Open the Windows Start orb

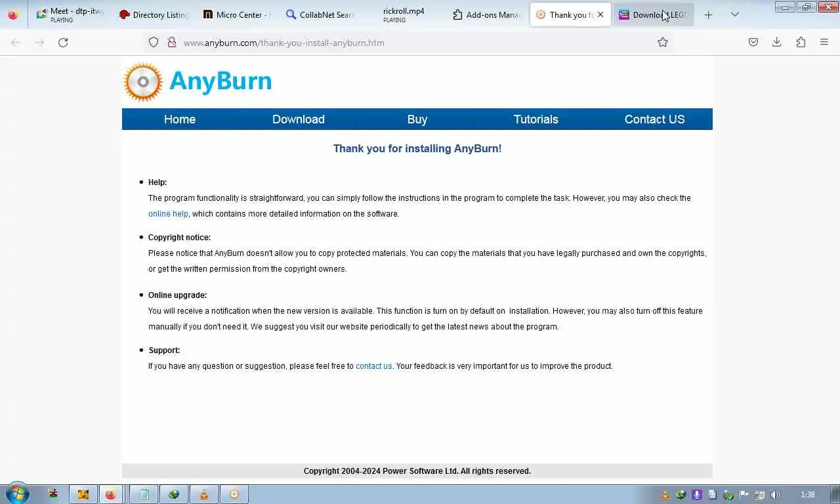(17, 494)
